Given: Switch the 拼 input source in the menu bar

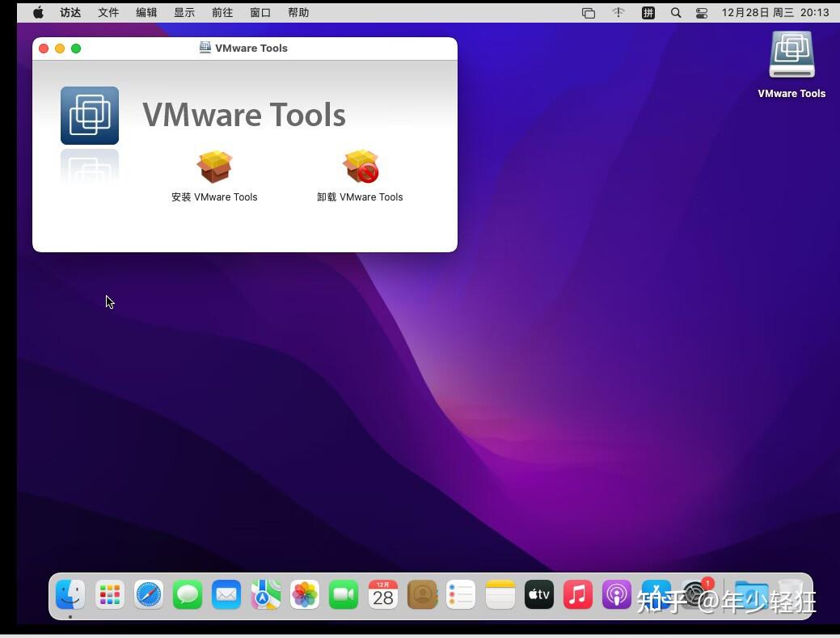Looking at the screenshot, I should click(x=647, y=12).
